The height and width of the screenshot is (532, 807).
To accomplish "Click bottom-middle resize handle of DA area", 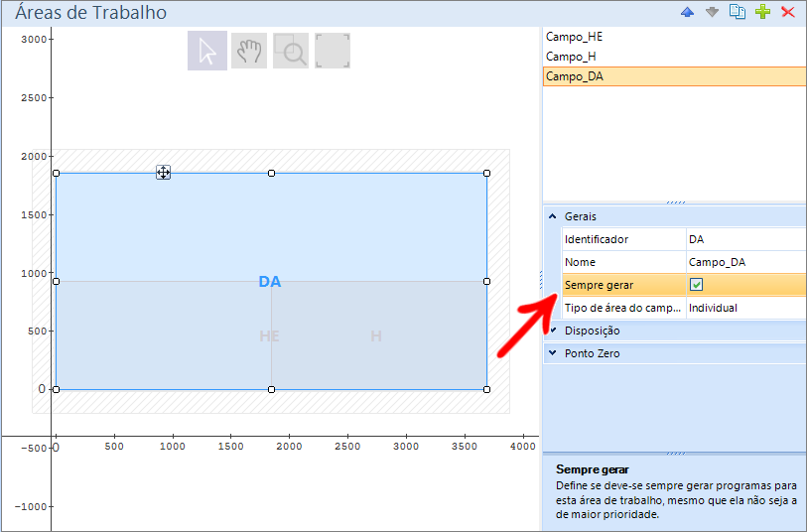I will coord(271,389).
